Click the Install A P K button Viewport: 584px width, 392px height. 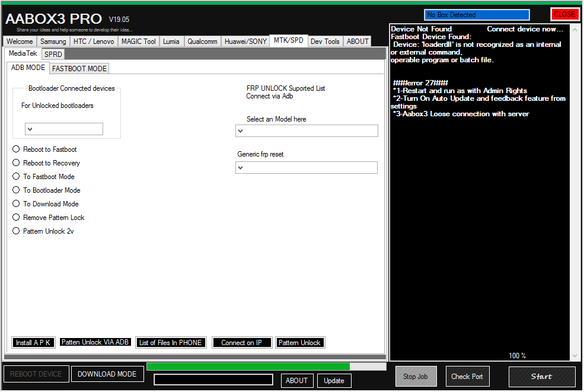tap(33, 342)
